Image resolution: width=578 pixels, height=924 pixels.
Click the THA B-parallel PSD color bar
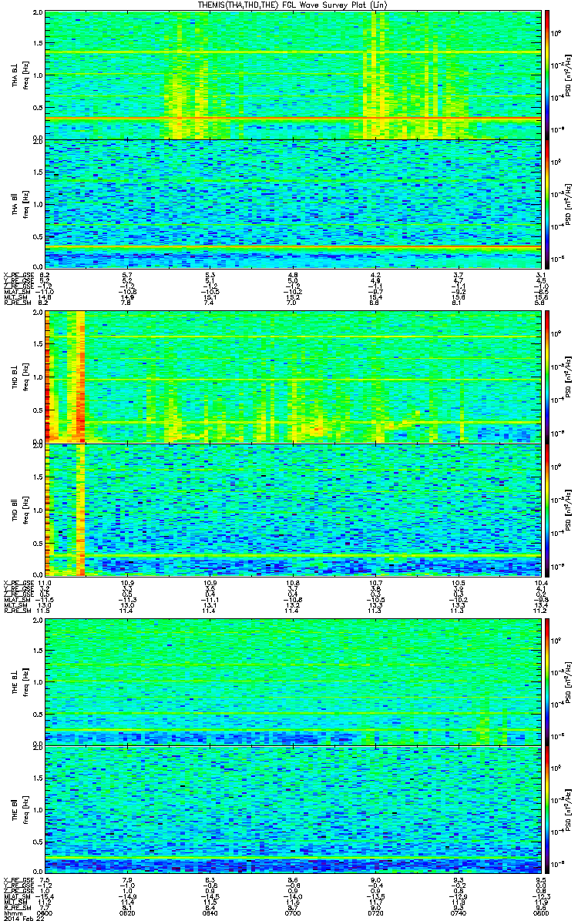pyautogui.click(x=546, y=204)
